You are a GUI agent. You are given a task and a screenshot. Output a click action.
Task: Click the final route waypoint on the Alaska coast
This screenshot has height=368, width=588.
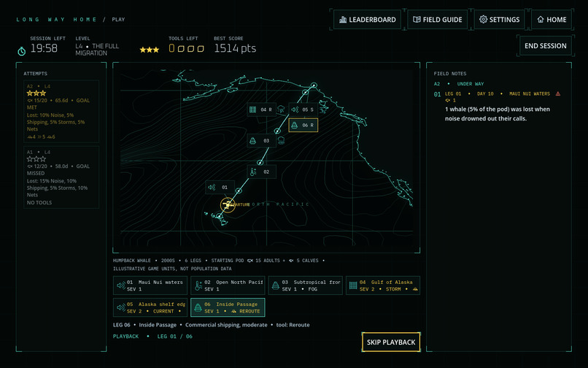point(314,85)
